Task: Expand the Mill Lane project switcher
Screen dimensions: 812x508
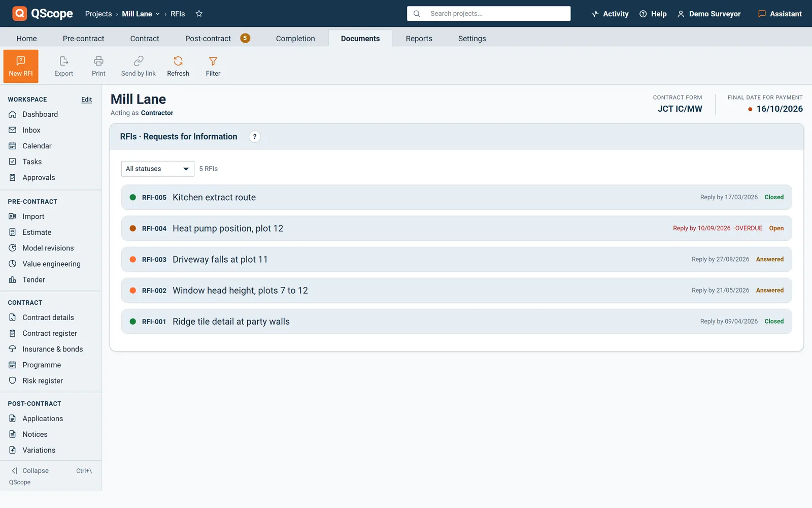Action: tap(141, 14)
